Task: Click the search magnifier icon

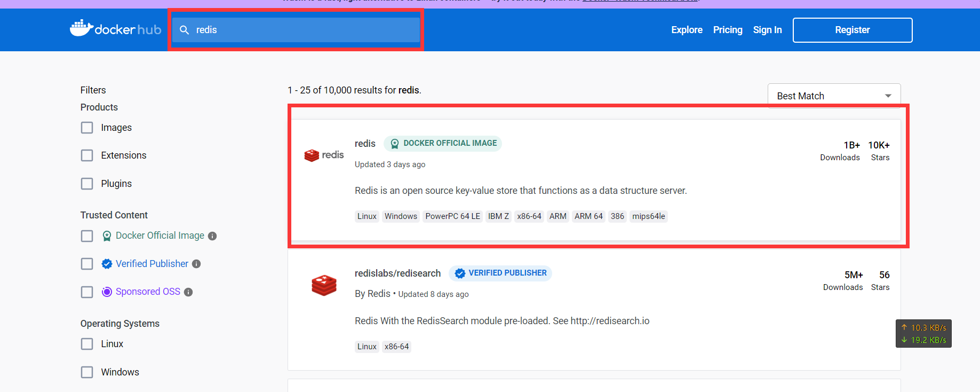Action: coord(184,30)
